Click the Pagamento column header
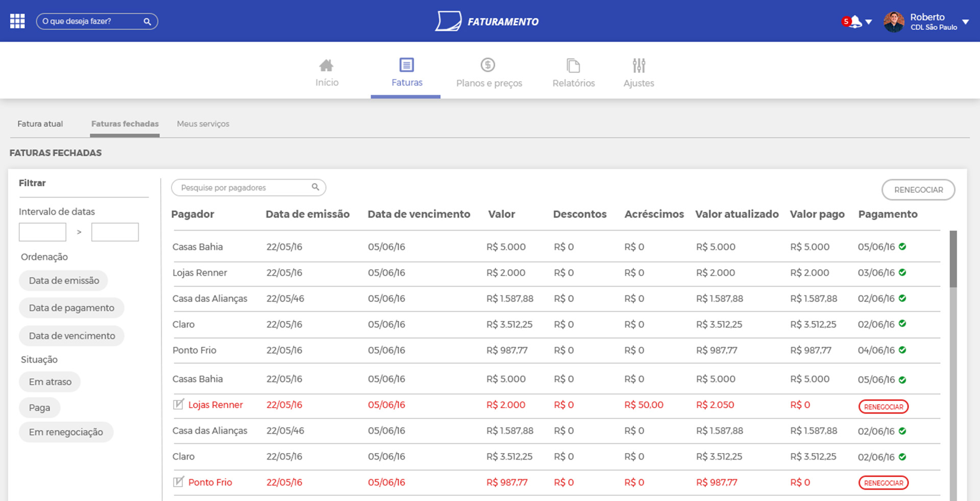The height and width of the screenshot is (501, 980). (x=888, y=214)
